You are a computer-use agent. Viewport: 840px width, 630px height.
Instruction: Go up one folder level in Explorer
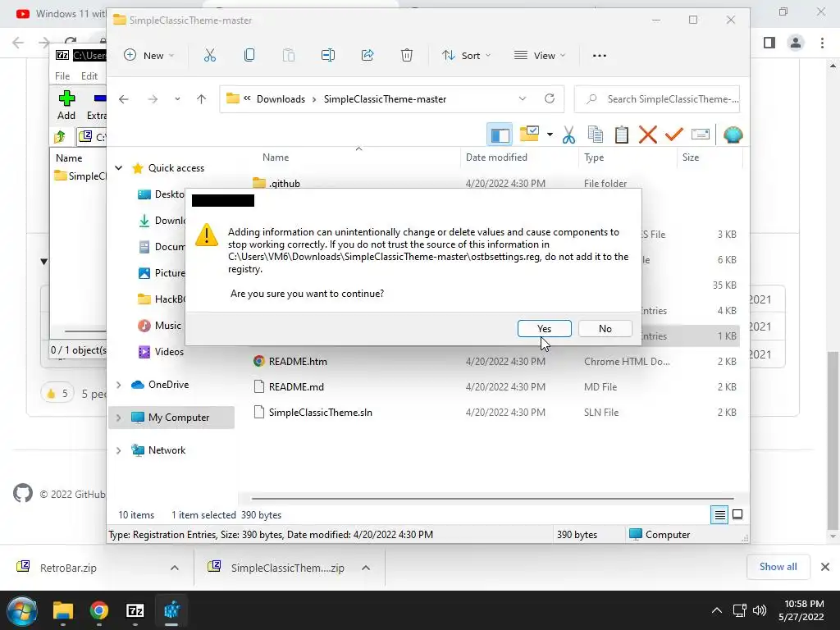click(202, 99)
